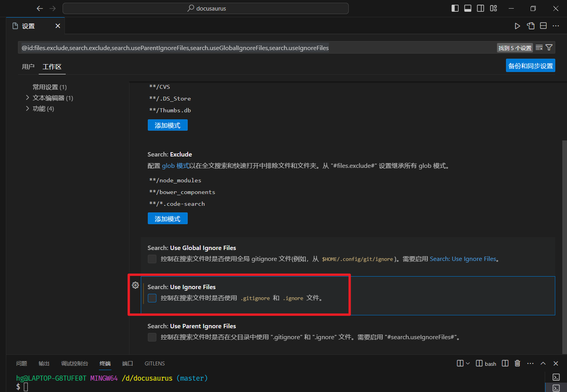Click the Search: Use Global Ignore Files title

[192, 248]
